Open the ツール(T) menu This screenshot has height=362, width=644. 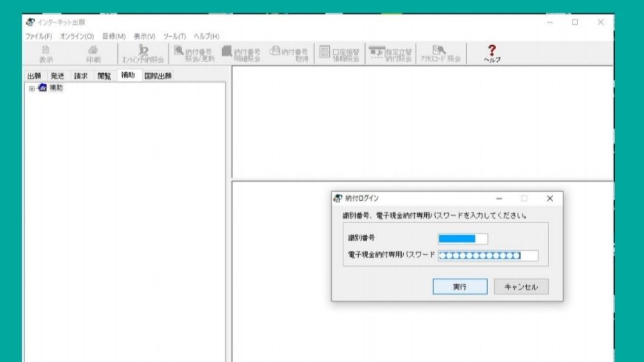(175, 36)
